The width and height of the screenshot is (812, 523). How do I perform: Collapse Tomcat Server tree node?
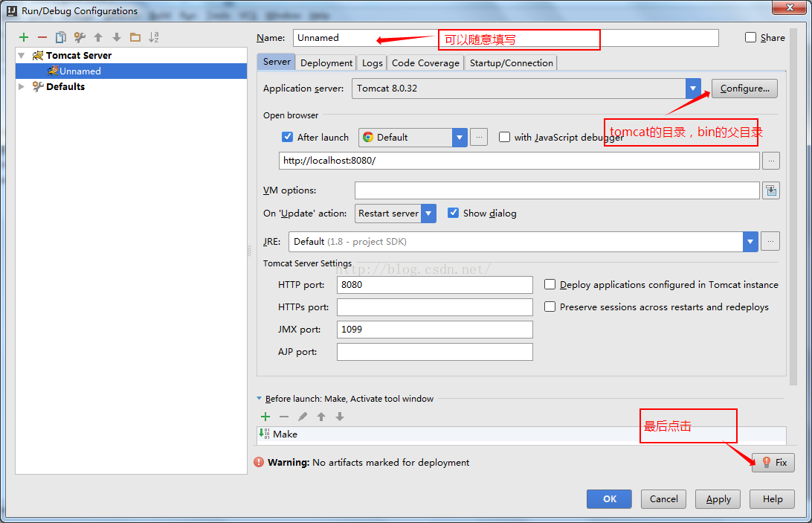[x=22, y=56]
